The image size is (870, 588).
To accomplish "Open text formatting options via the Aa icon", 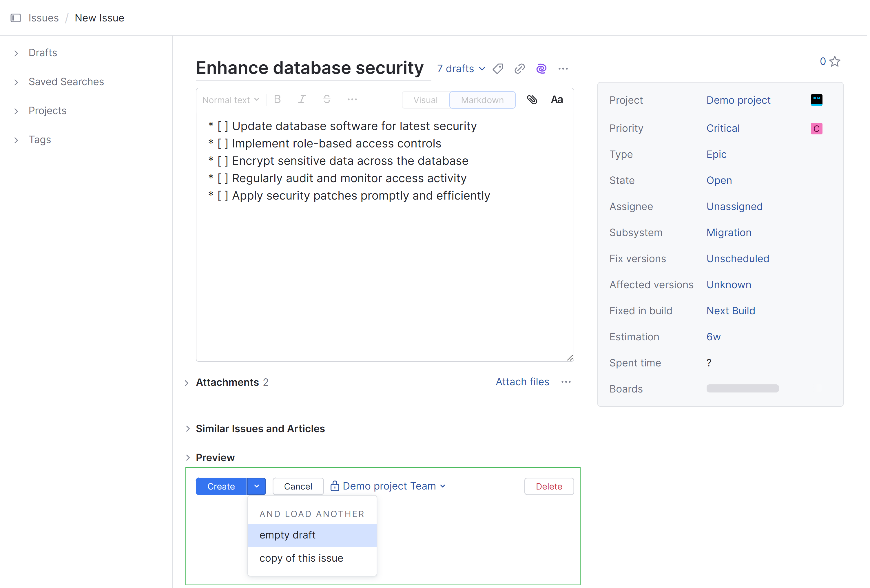I will pyautogui.click(x=557, y=100).
